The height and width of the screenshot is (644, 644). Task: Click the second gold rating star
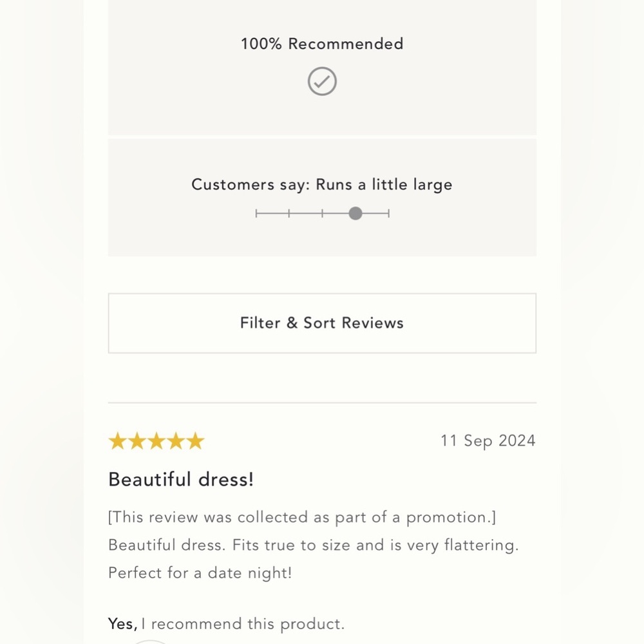pos(137,441)
